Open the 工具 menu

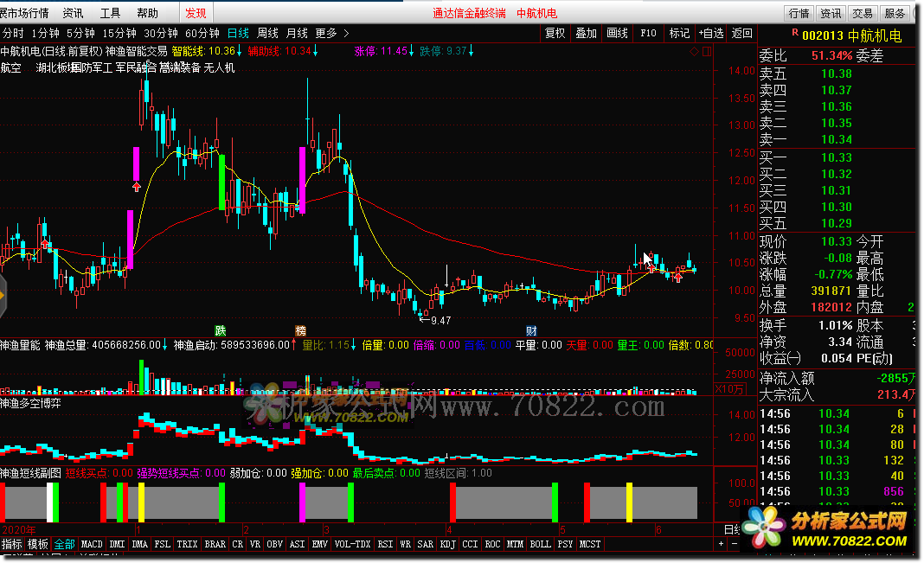pyautogui.click(x=110, y=13)
